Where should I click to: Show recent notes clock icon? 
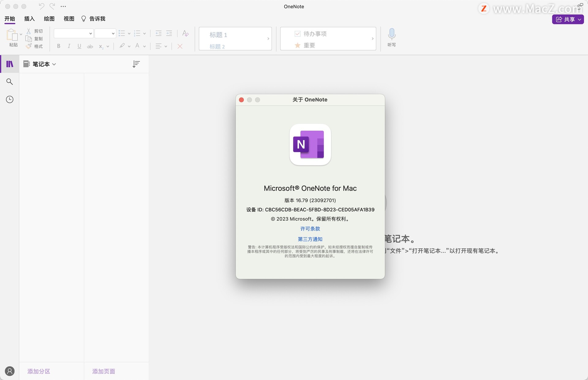10,99
